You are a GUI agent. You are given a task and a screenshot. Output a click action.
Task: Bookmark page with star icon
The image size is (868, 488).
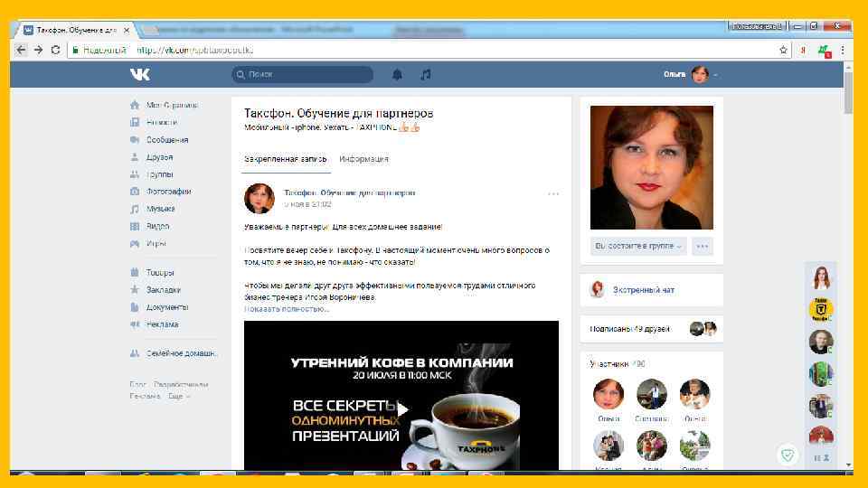tap(783, 50)
